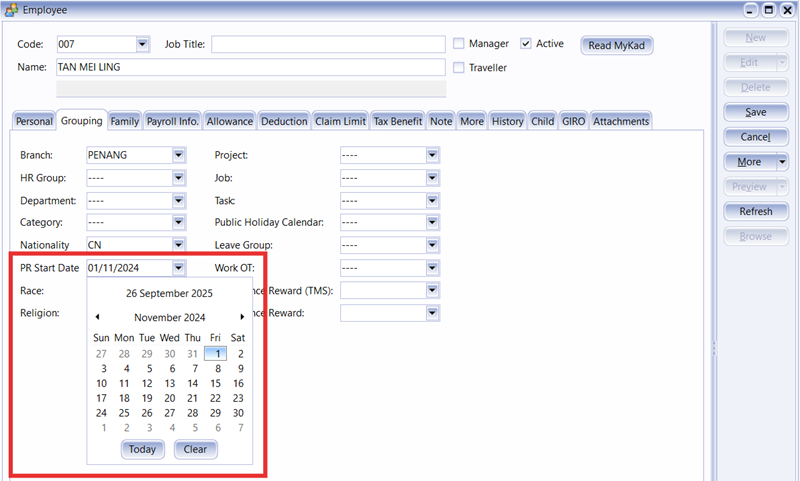Image resolution: width=800 pixels, height=481 pixels.
Task: Uncheck the Active checkbox
Action: [x=526, y=44]
